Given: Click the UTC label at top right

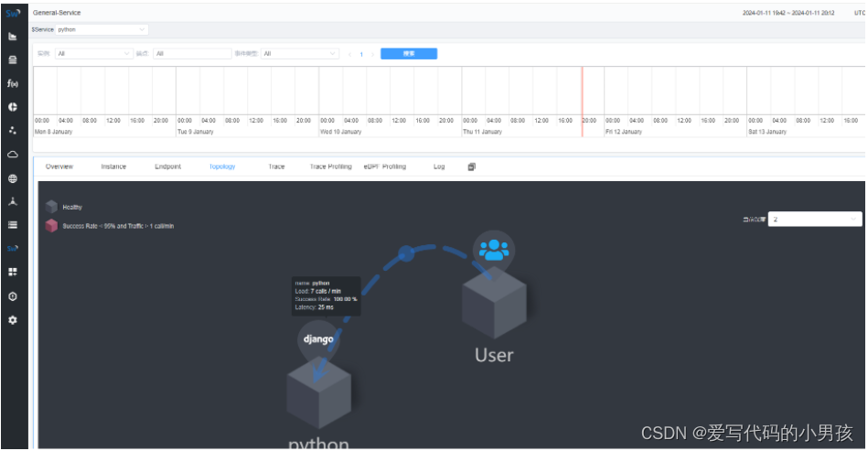Looking at the screenshot, I should (x=860, y=13).
